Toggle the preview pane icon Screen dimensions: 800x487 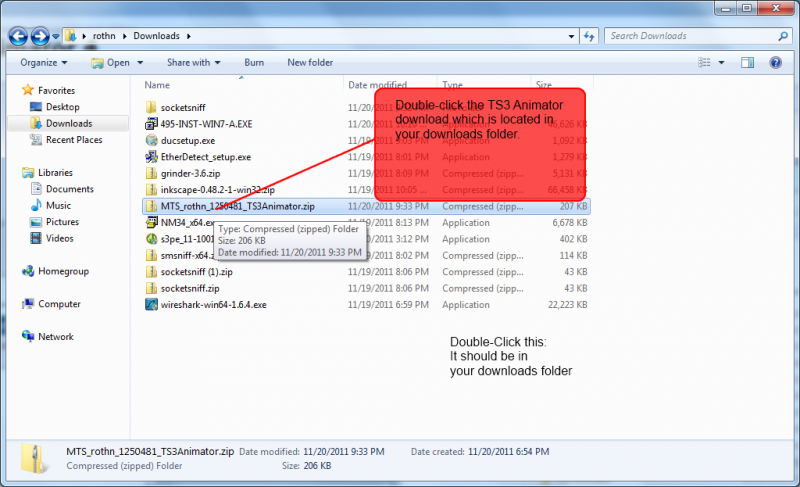point(747,62)
